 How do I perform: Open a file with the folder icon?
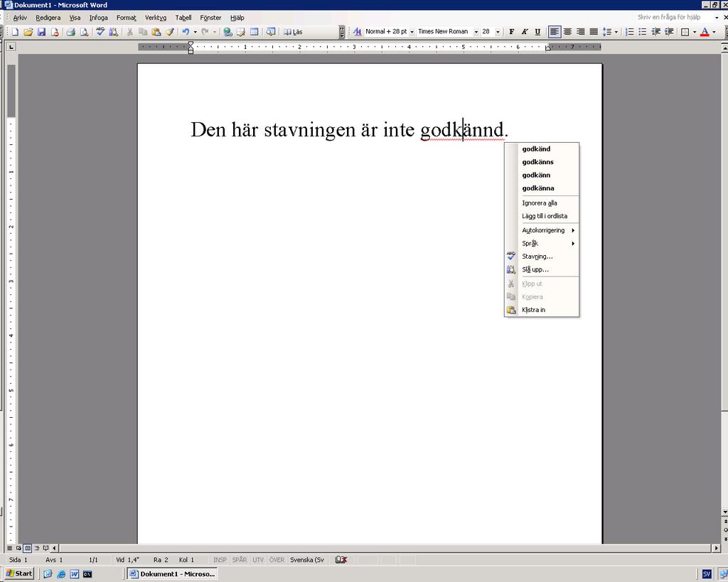[x=28, y=32]
